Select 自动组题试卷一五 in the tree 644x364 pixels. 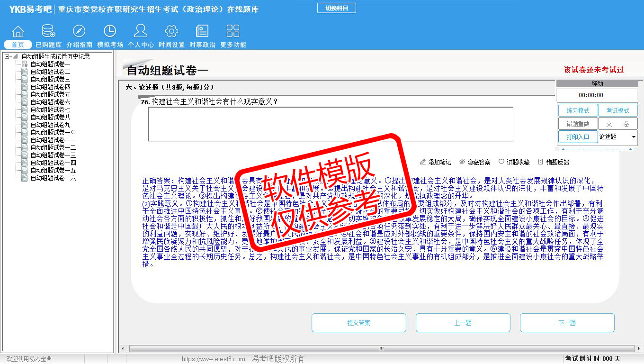tap(53, 170)
